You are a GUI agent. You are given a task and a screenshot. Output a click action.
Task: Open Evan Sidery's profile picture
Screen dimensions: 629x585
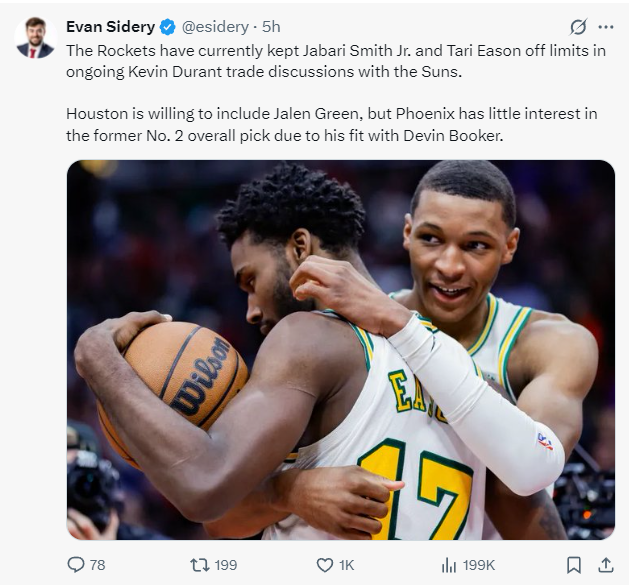pos(35,37)
